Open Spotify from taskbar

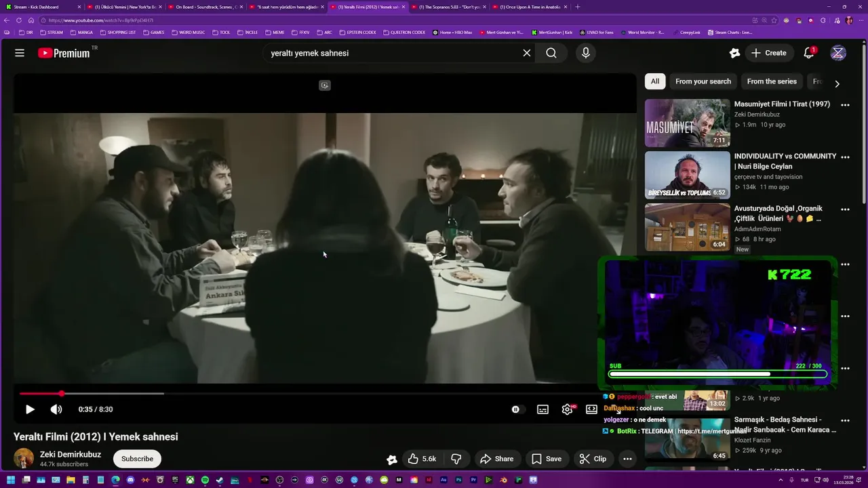[205, 480]
